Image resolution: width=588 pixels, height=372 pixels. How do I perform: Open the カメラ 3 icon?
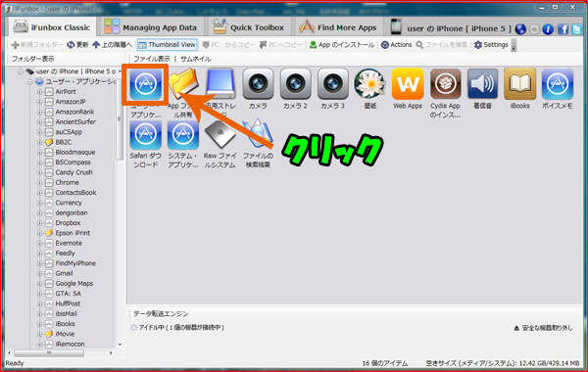(332, 84)
